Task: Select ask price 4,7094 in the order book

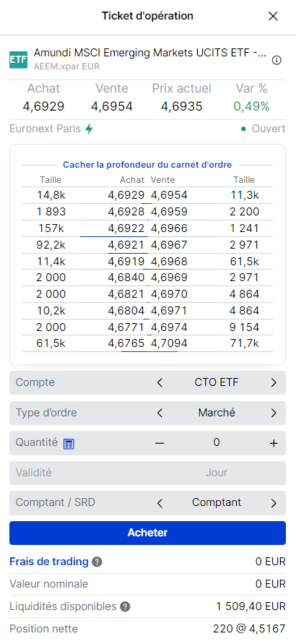Action: (x=169, y=343)
